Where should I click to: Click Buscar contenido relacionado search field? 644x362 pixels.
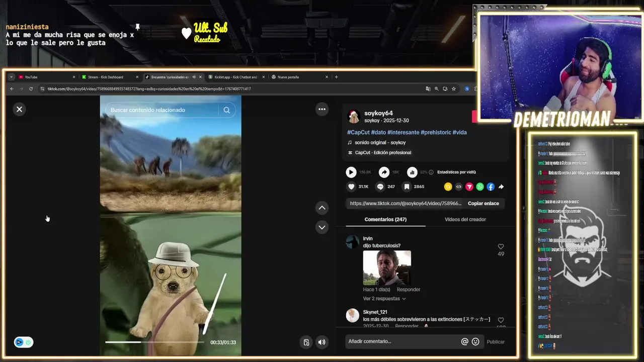point(162,110)
